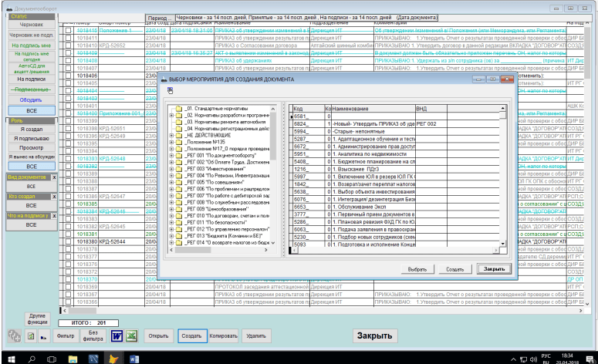Select the 'Черновик' status filter
598x364 pixels.
31,25
